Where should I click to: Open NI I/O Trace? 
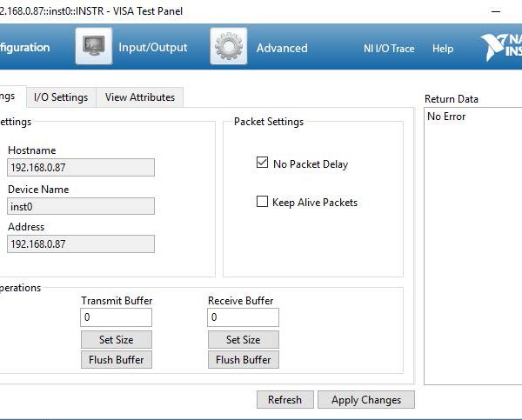pos(389,49)
